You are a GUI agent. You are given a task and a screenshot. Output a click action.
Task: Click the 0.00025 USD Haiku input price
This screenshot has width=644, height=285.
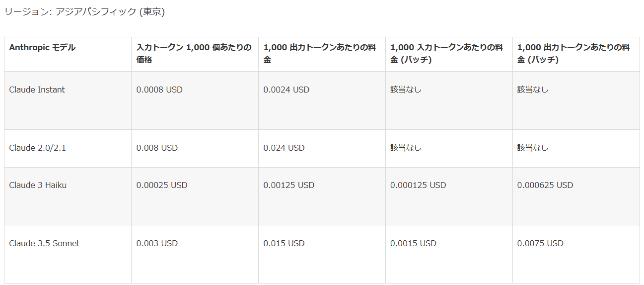click(x=162, y=185)
